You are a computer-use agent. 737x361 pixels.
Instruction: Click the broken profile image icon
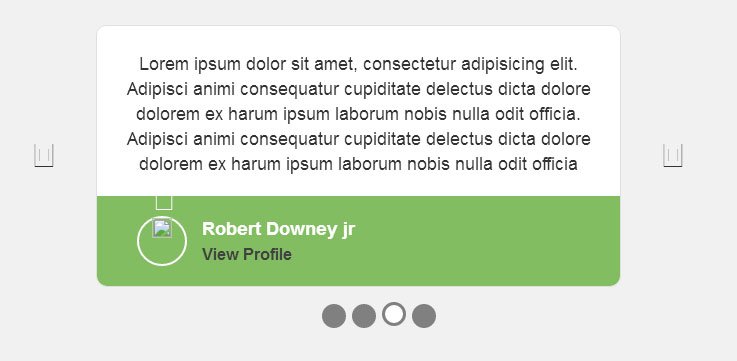pyautogui.click(x=162, y=229)
